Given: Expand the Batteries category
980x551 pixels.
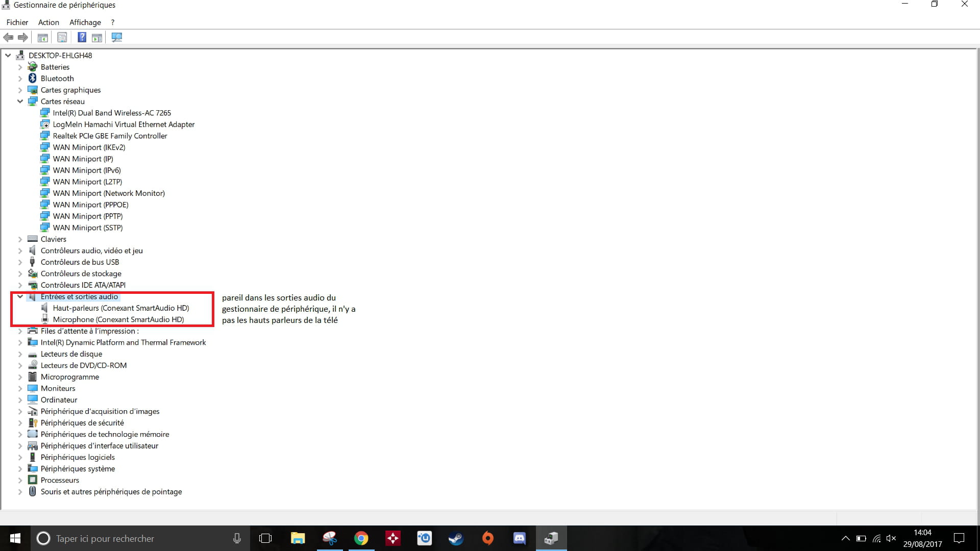Looking at the screenshot, I should [x=20, y=67].
